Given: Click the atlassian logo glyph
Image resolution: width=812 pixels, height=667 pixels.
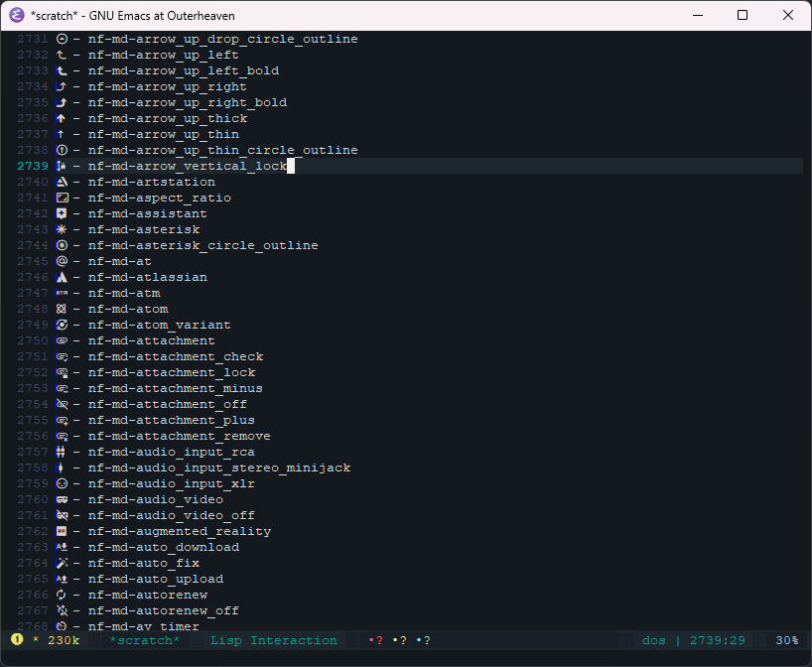Looking at the screenshot, I should [62, 277].
